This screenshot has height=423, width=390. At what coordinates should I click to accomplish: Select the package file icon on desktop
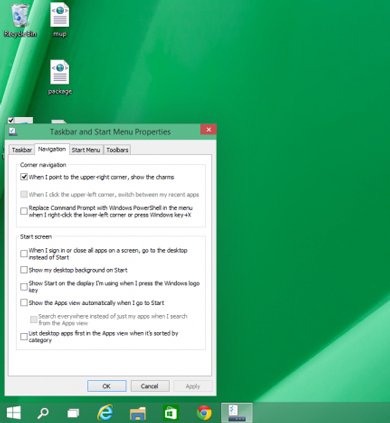pos(60,77)
